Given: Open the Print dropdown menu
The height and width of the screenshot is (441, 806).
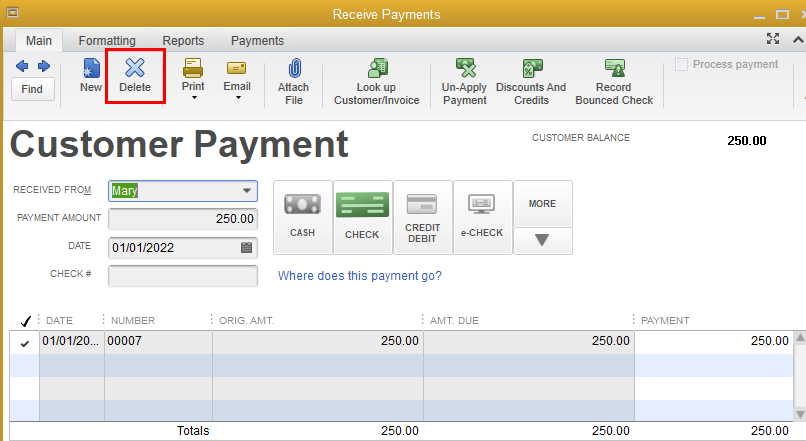Looking at the screenshot, I should pos(193,99).
